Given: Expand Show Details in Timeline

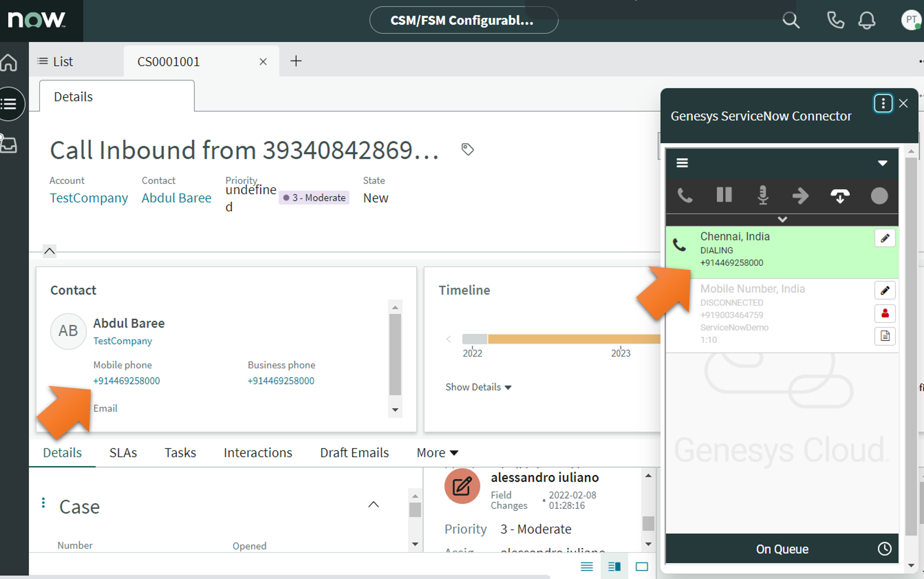Looking at the screenshot, I should coord(478,387).
